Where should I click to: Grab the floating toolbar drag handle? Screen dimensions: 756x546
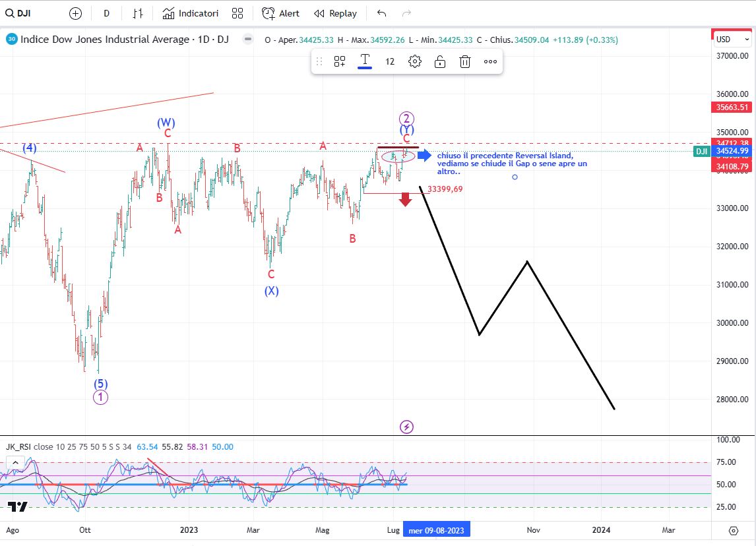pyautogui.click(x=319, y=62)
